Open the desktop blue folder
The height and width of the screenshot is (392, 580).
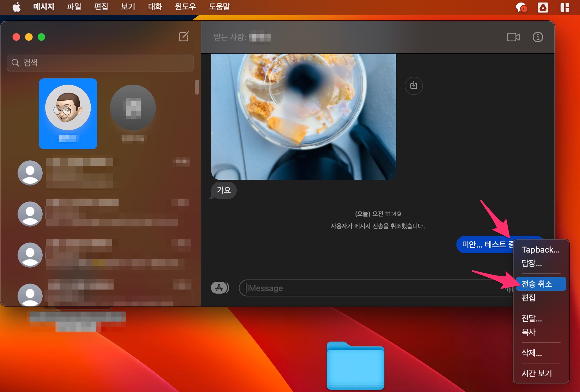[x=356, y=366]
